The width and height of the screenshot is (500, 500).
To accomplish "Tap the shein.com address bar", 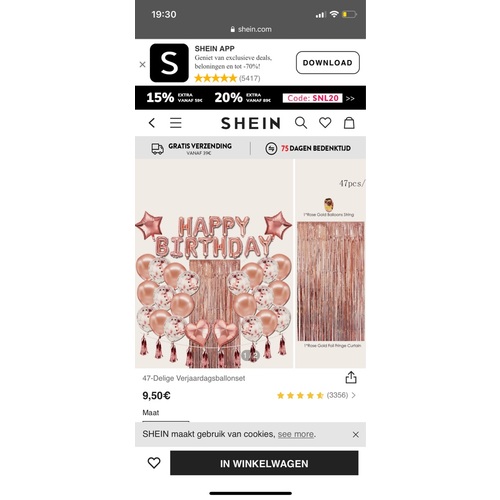I will pyautogui.click(x=251, y=29).
